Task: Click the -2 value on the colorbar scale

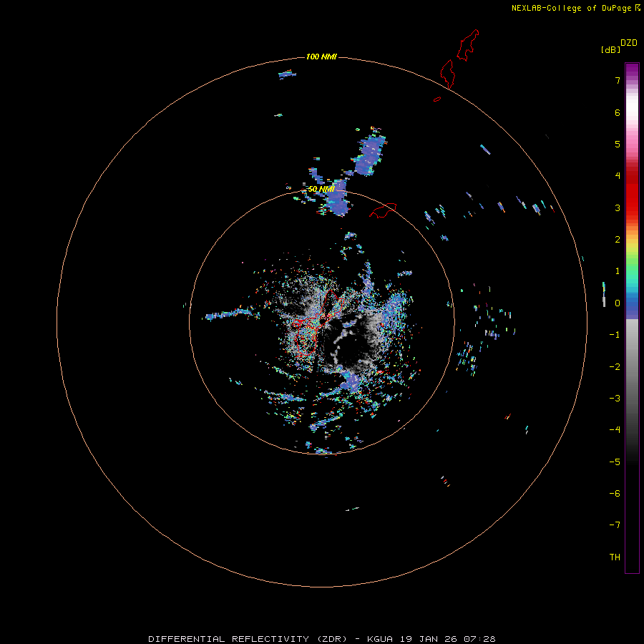Action: [615, 367]
